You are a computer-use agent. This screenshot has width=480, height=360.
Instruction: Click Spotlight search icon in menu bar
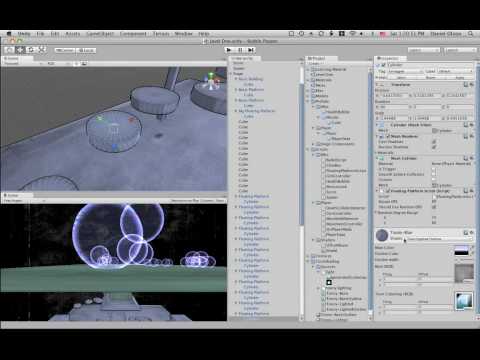tap(470, 34)
